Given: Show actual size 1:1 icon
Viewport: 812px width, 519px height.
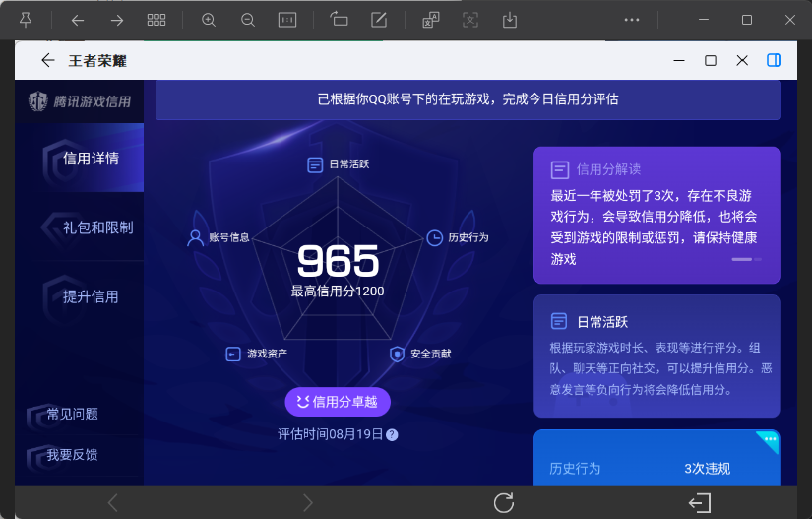Looking at the screenshot, I should (x=287, y=21).
